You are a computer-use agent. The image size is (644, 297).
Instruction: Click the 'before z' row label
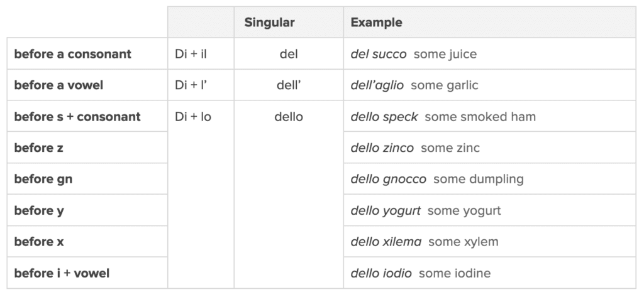point(38,148)
